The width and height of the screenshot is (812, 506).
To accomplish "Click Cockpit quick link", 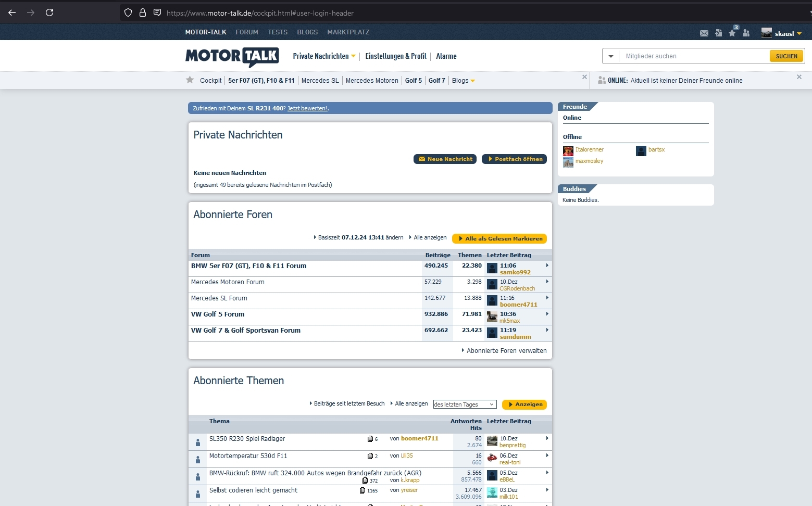I will point(211,81).
